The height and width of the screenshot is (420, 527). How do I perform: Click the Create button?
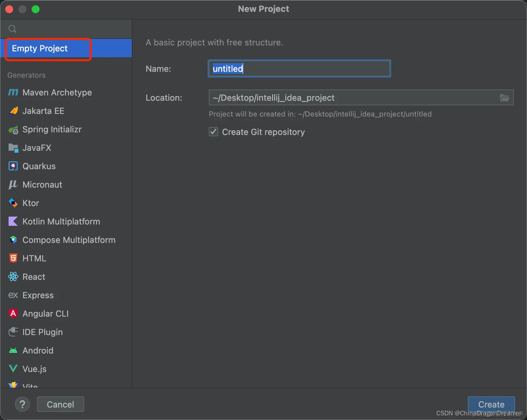pos(491,404)
